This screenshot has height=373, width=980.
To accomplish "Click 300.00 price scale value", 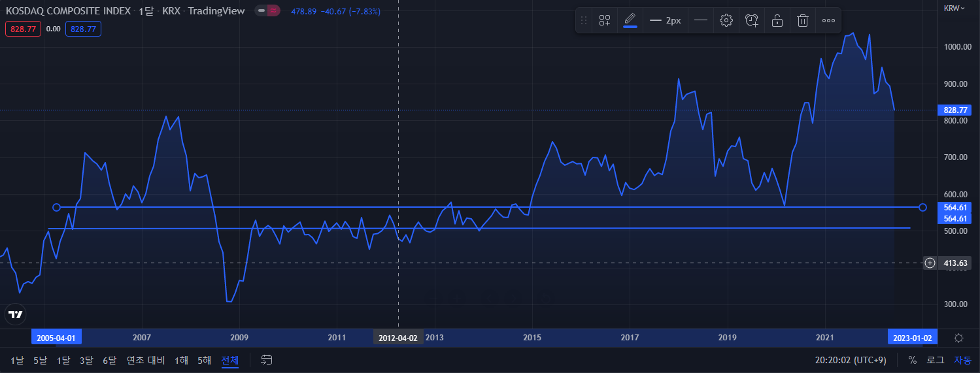I will coord(957,304).
